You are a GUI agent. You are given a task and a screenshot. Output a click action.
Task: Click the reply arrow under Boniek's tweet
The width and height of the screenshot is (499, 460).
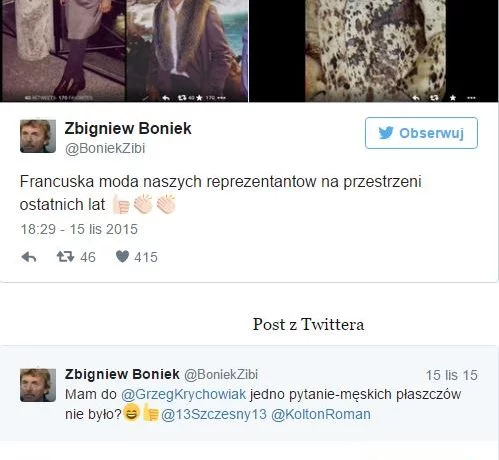point(29,257)
